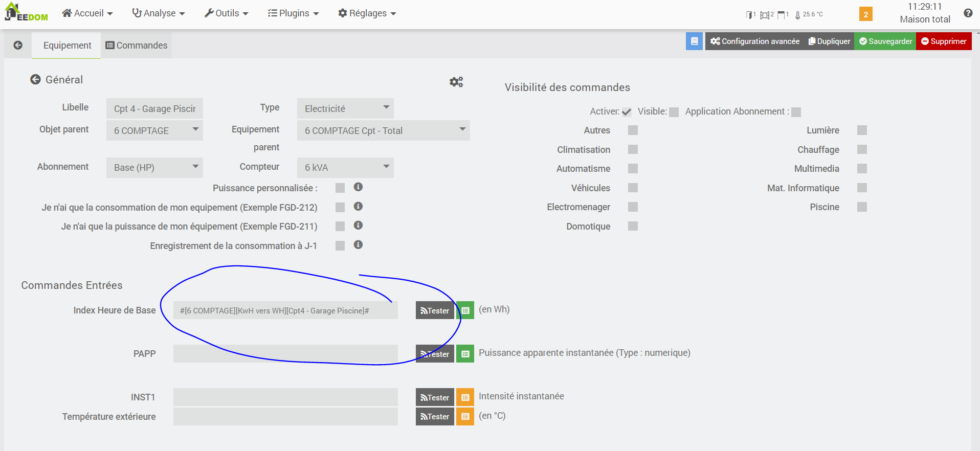Image resolution: width=980 pixels, height=451 pixels.
Task: Switch to the Commandes tab
Action: click(x=137, y=45)
